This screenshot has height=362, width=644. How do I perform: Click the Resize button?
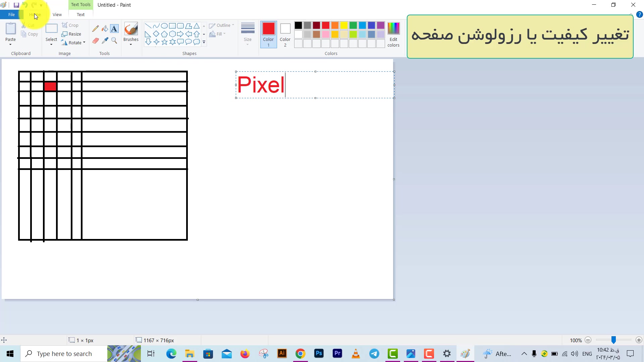pos(71,34)
